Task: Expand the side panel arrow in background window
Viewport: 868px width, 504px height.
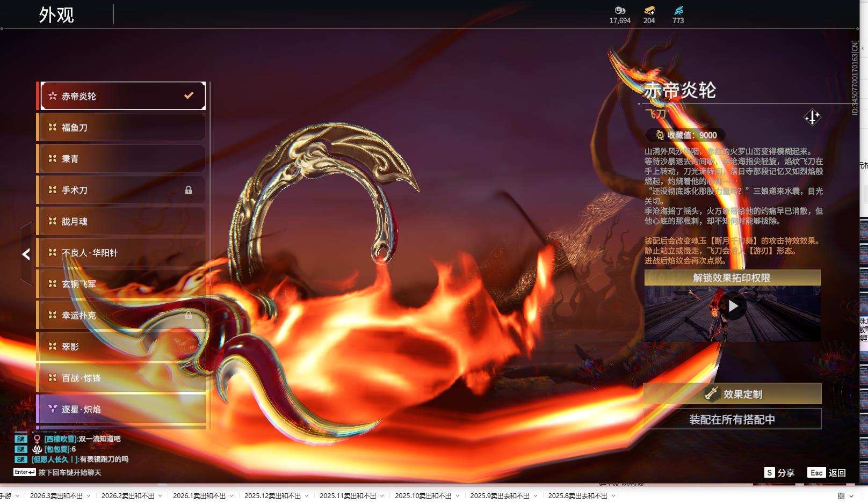Action: [864, 48]
